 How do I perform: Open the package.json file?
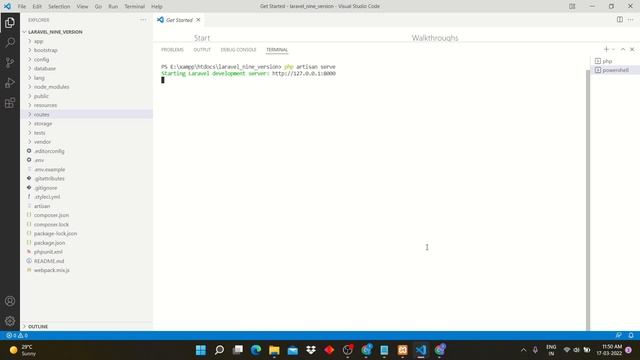(87, 242)
